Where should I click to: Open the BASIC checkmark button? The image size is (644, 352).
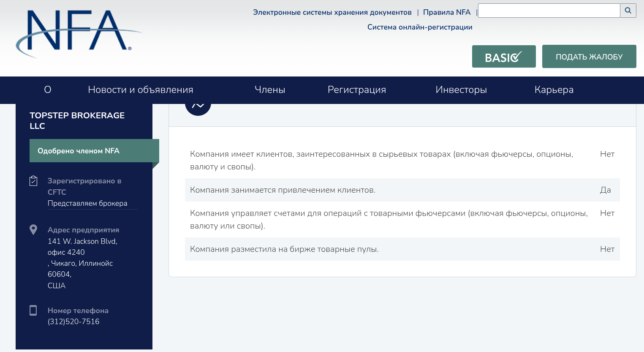point(503,57)
